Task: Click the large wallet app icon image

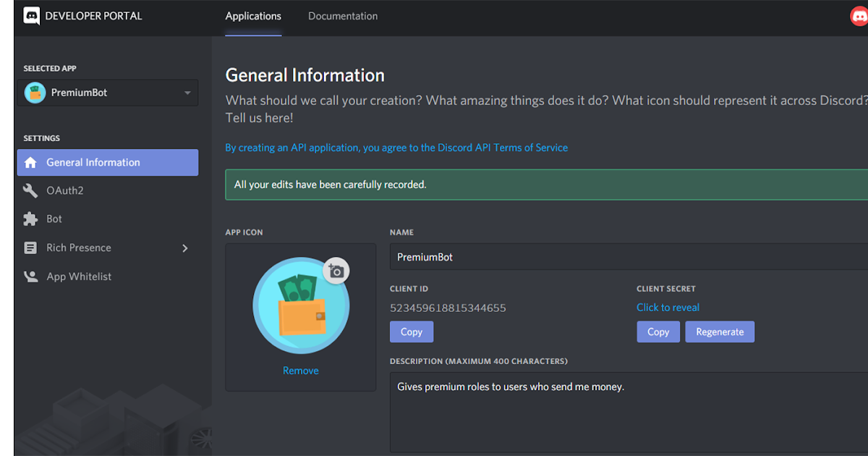Action: click(x=301, y=305)
